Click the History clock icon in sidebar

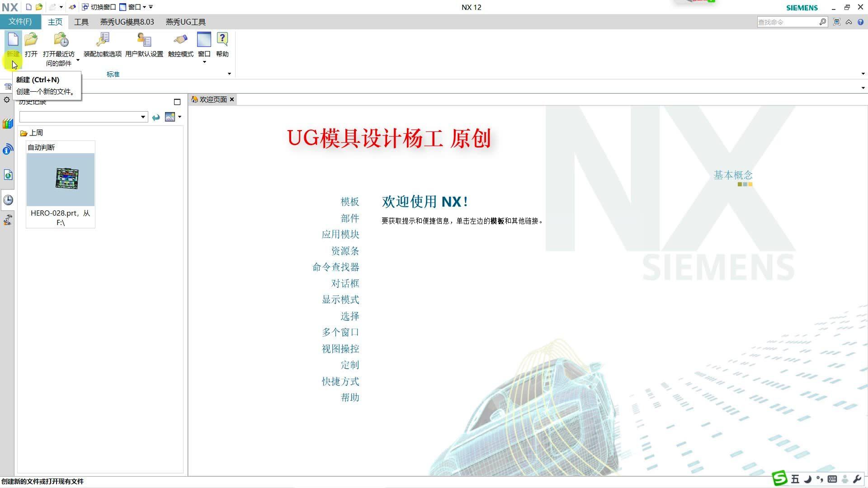(8, 200)
